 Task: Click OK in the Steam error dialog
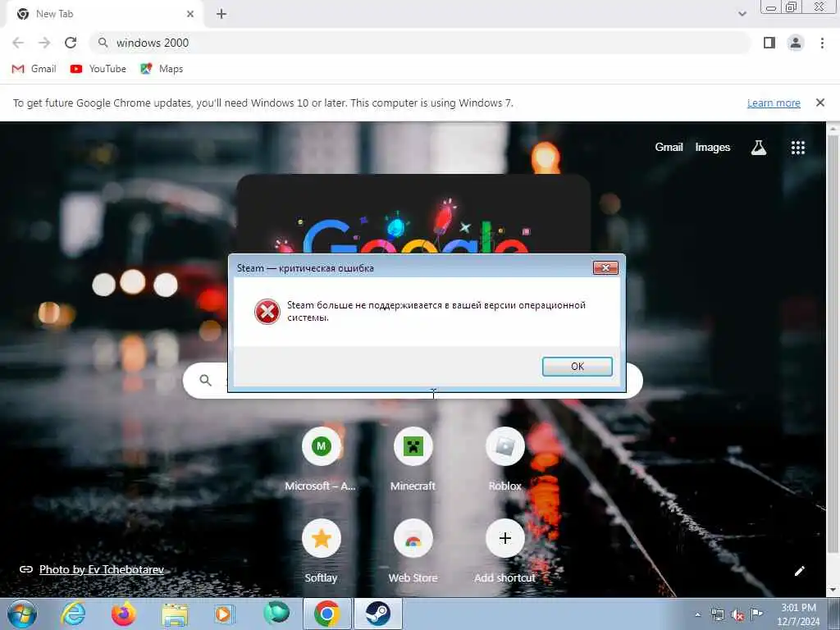(x=577, y=367)
